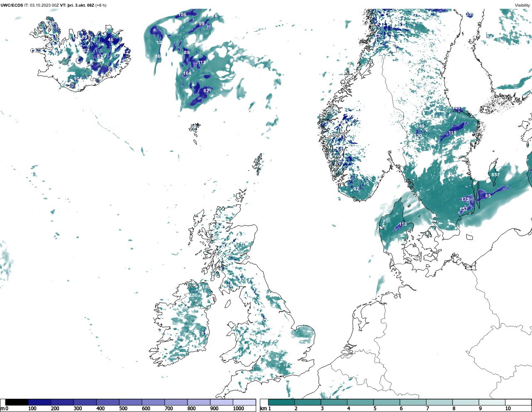This screenshot has width=532, height=412.
Task: Click the 'Visibility' title in the top corner
Action: [x=522, y=5]
